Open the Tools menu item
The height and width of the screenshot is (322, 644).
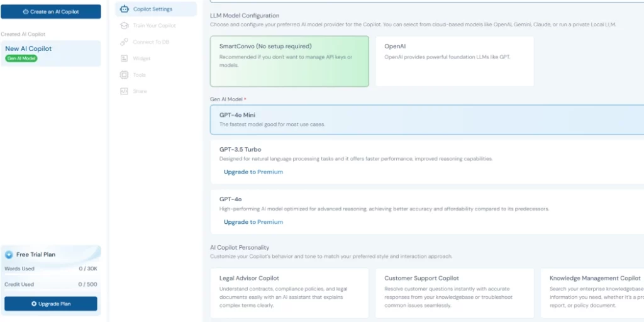[x=156, y=75]
